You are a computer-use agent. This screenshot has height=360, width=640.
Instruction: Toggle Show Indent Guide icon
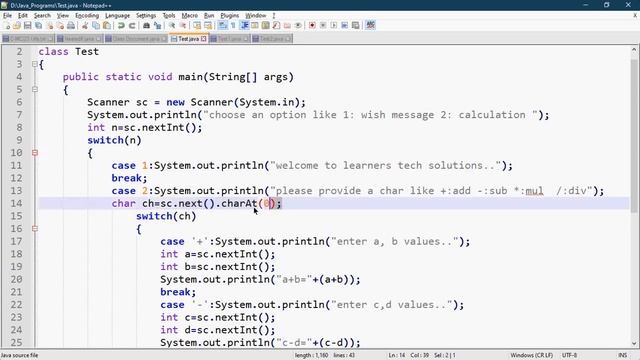pos(244,25)
